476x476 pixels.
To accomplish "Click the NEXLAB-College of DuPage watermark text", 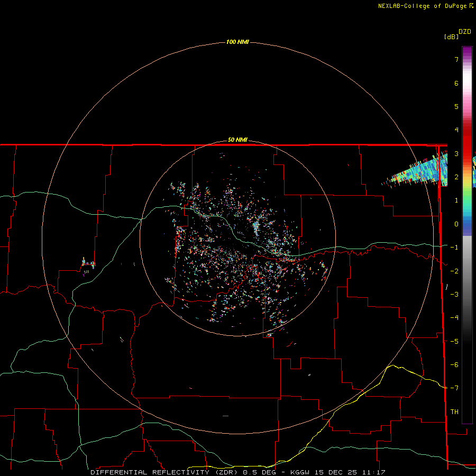I will click(425, 6).
